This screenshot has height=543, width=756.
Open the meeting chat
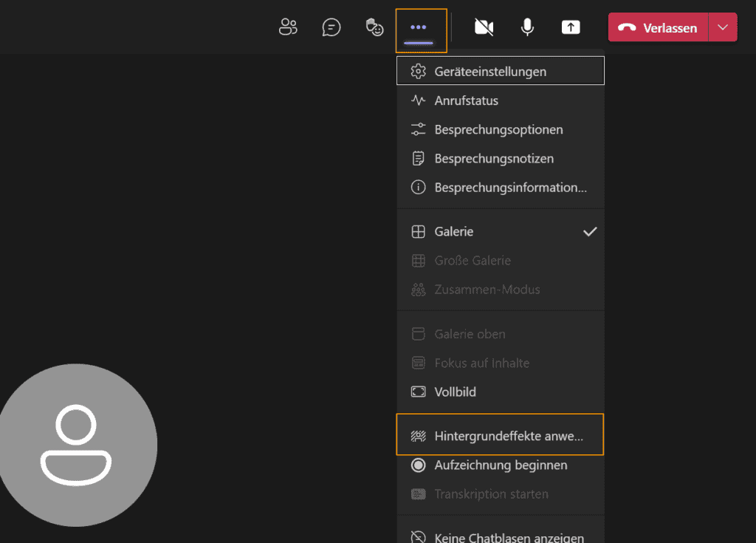(331, 27)
